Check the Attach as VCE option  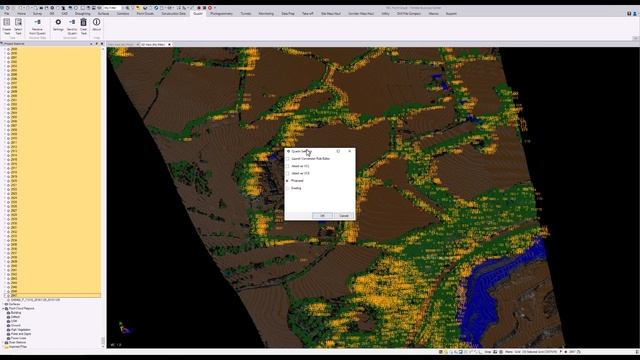coord(287,173)
